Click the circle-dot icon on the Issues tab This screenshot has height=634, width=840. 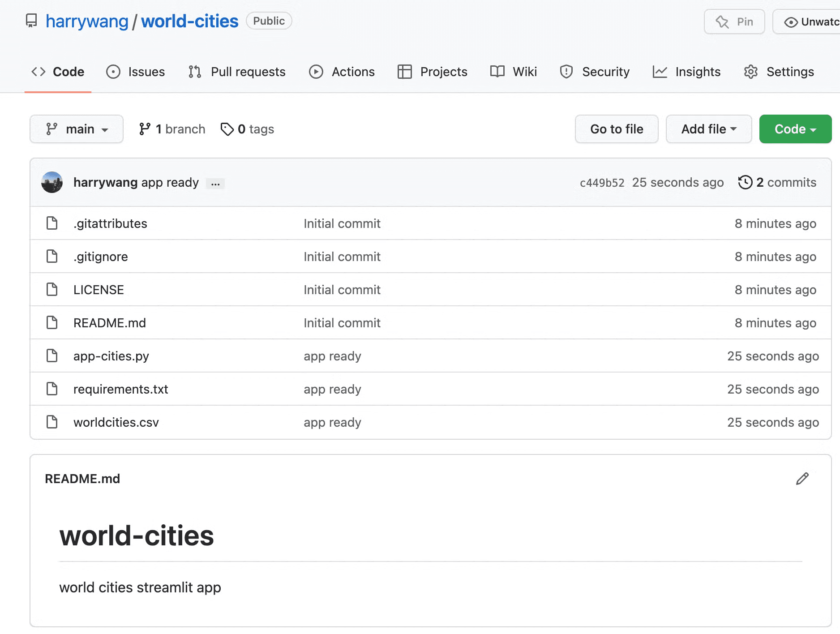coord(113,72)
